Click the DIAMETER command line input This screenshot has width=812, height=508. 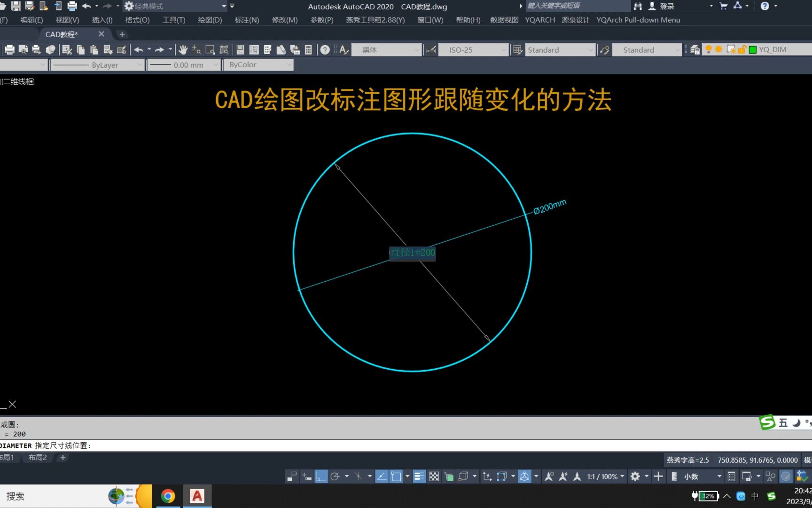pos(406,445)
